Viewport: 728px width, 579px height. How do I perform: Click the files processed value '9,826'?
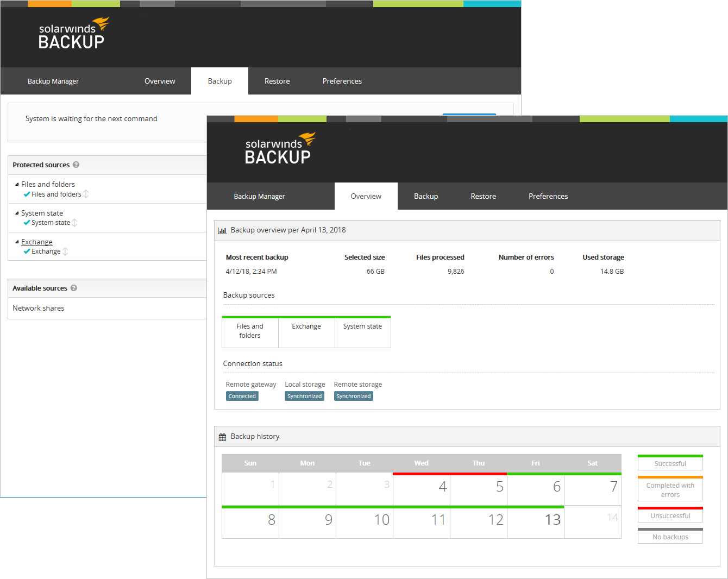(x=456, y=272)
